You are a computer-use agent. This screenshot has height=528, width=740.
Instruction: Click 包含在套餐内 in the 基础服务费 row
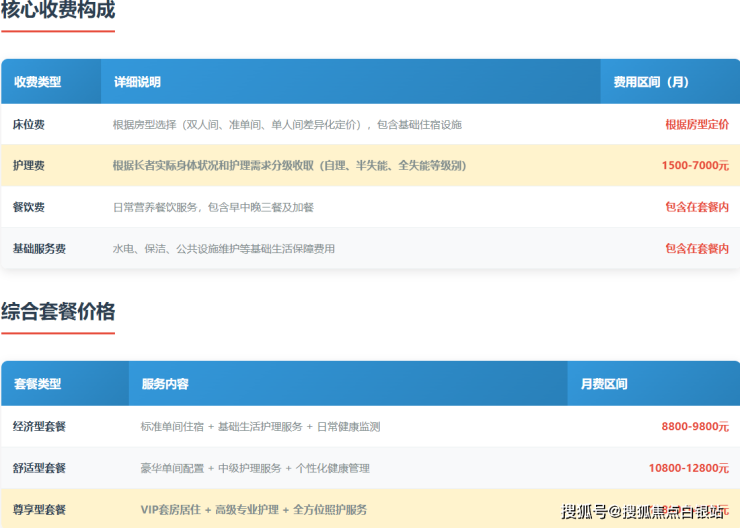click(x=696, y=248)
